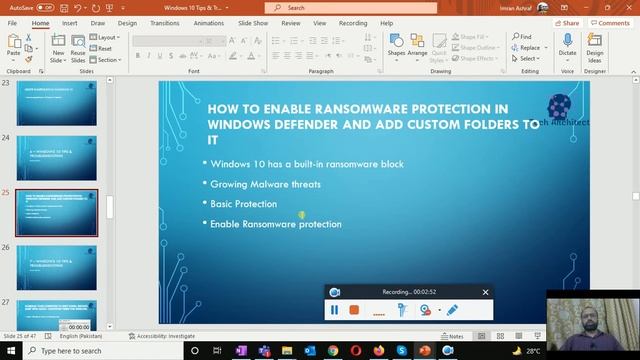Click 'Enable Ransomware protection' bullet
Image resolution: width=640 pixels, height=360 pixels.
point(276,224)
